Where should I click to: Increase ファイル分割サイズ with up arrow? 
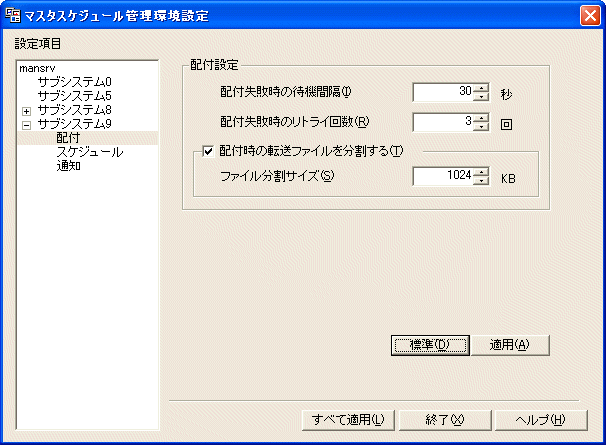tap(481, 172)
